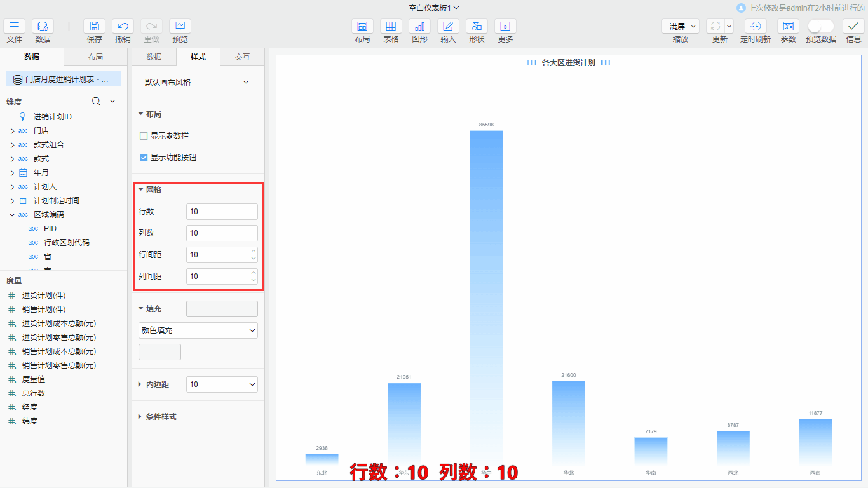Uncheck the show function buttons checkbox
This screenshot has width=868, height=488.
144,158
